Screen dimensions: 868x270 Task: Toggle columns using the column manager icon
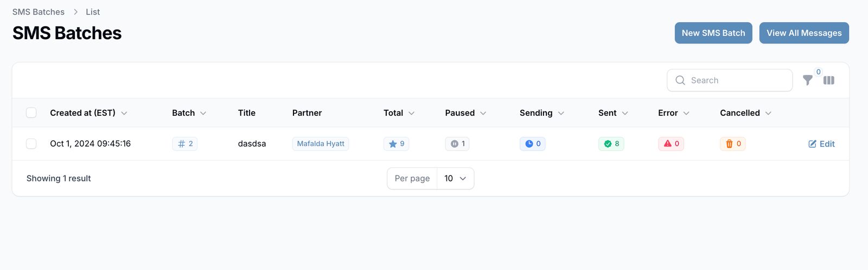(x=828, y=80)
